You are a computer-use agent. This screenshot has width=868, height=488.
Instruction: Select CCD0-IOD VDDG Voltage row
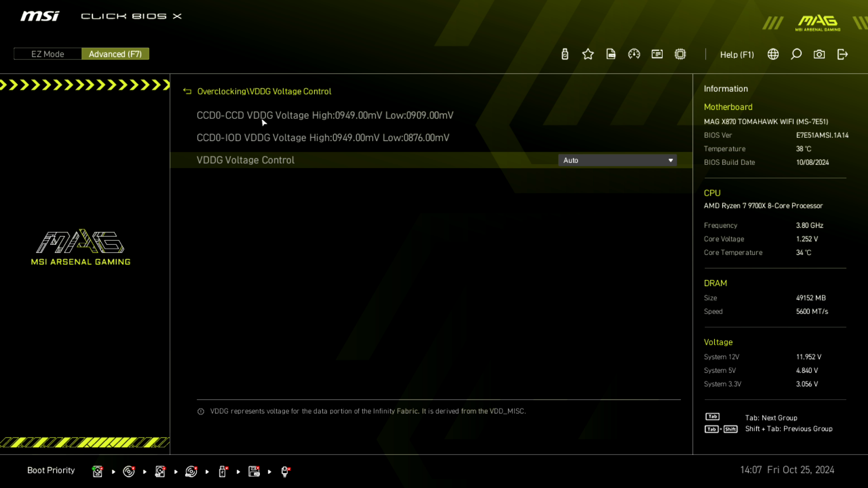coord(323,138)
